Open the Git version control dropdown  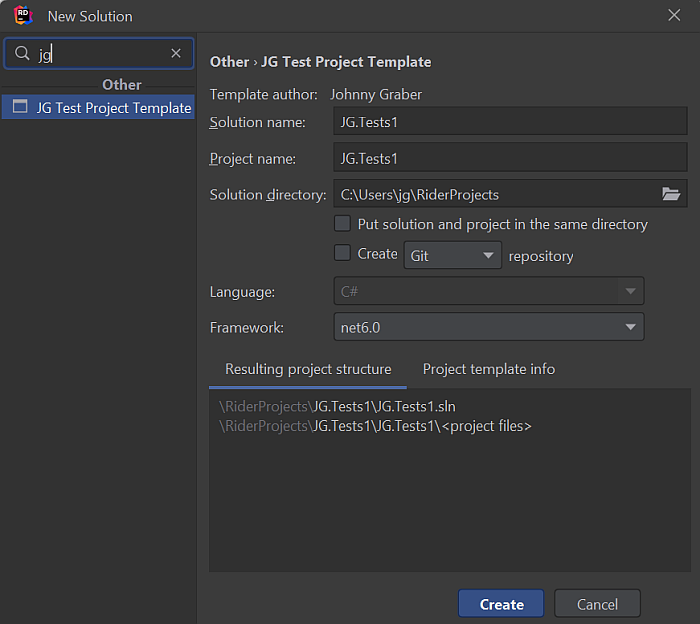453,255
